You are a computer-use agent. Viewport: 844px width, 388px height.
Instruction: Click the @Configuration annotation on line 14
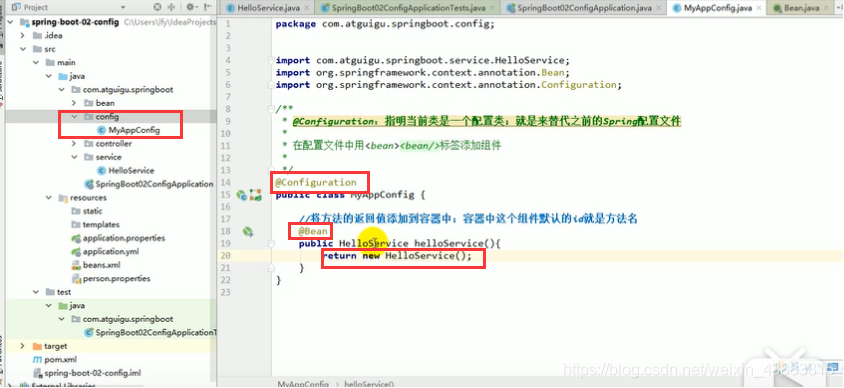[316, 182]
